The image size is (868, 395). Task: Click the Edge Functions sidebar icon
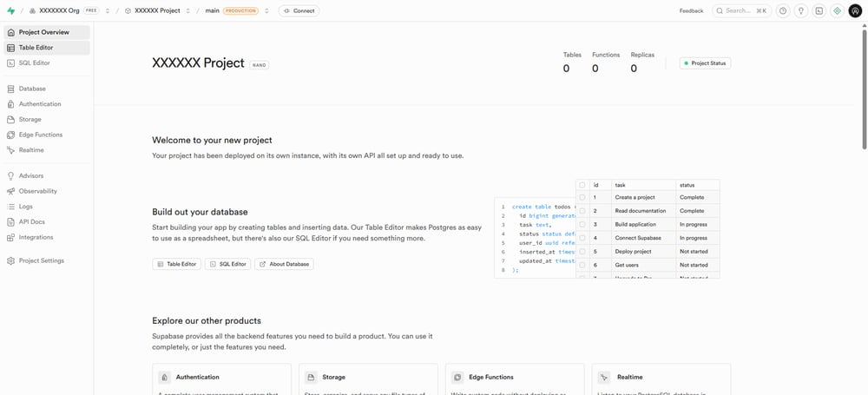10,135
